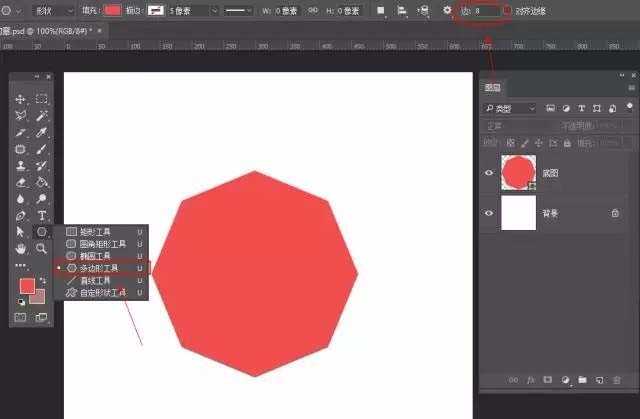Open the layer filter type dropdown

[x=510, y=109]
